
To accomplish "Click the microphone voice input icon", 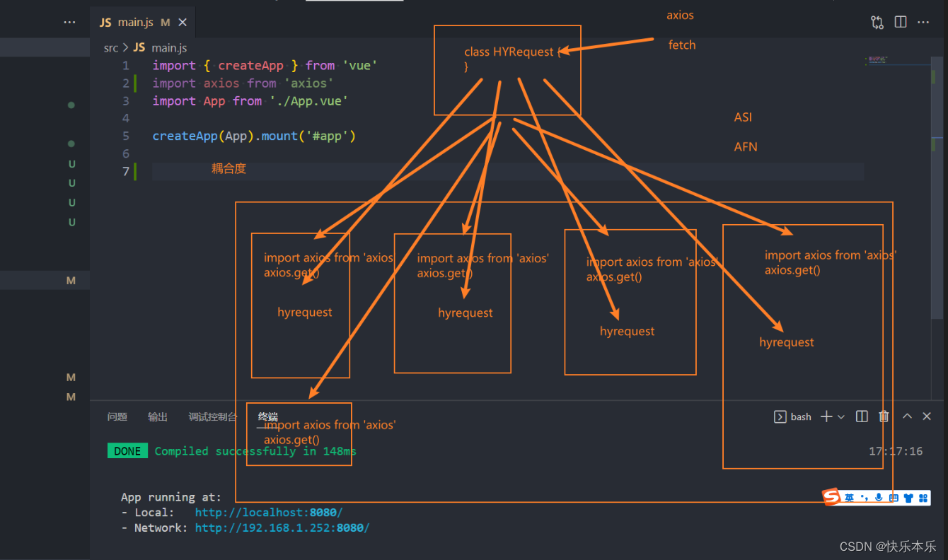I will click(879, 498).
